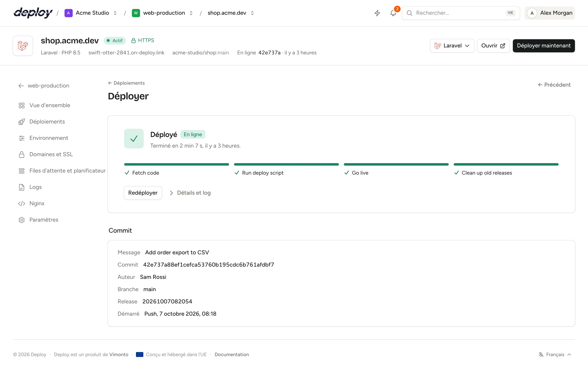Click the Ouvrir site button
Screen dimensions: 588x368
coord(493,46)
